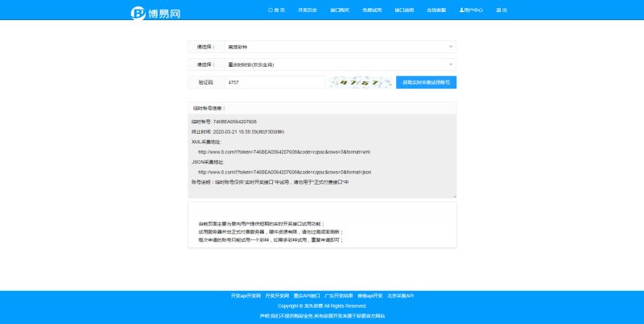Follow the 广东开奖结果 footer link
644x324 pixels.
tap(339, 296)
